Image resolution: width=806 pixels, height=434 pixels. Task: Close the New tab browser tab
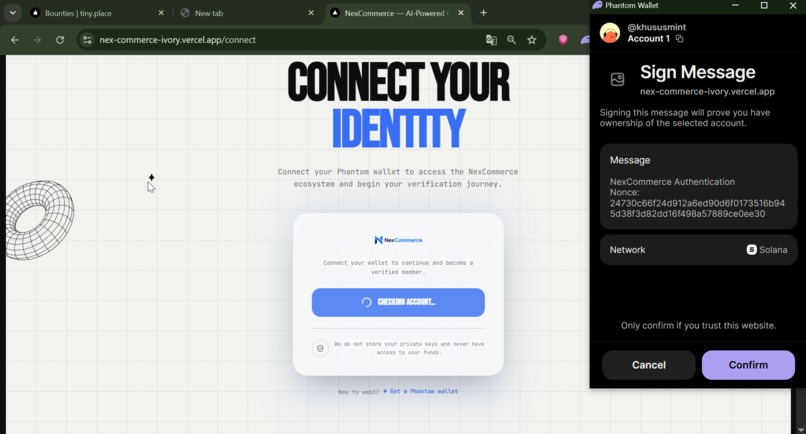point(310,13)
